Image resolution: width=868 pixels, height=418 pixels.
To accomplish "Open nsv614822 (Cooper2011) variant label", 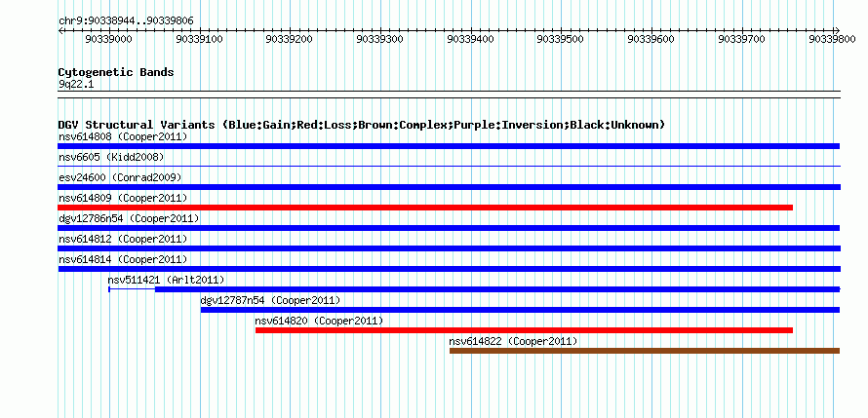I will (513, 341).
